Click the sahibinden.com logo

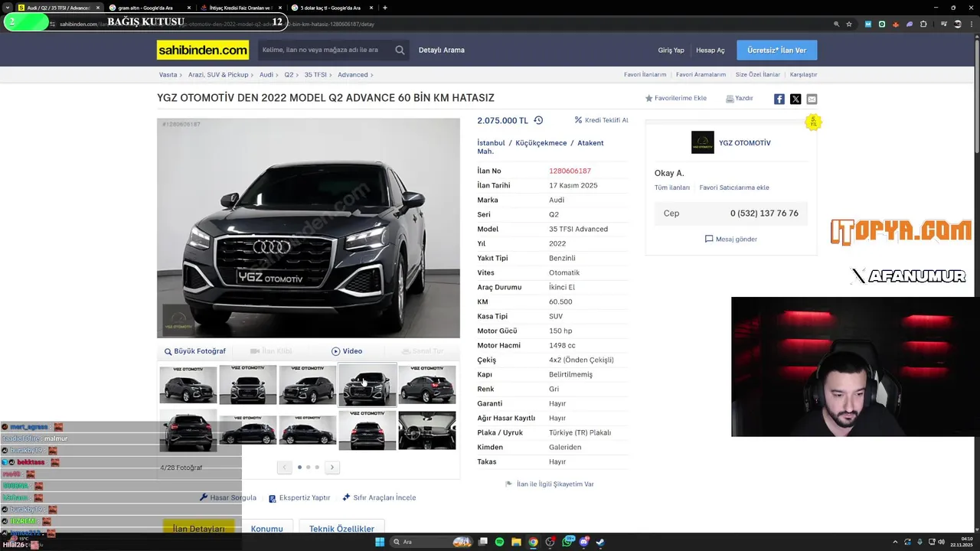[x=203, y=50]
